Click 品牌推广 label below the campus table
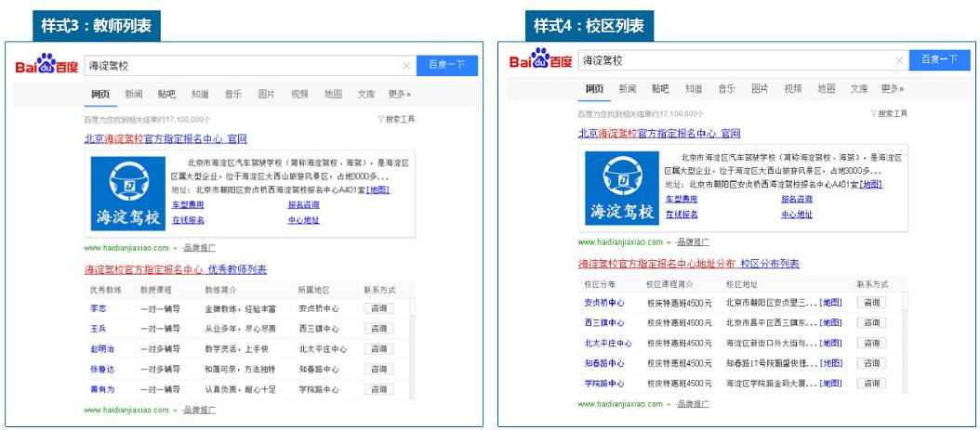The image size is (980, 430). 693,404
